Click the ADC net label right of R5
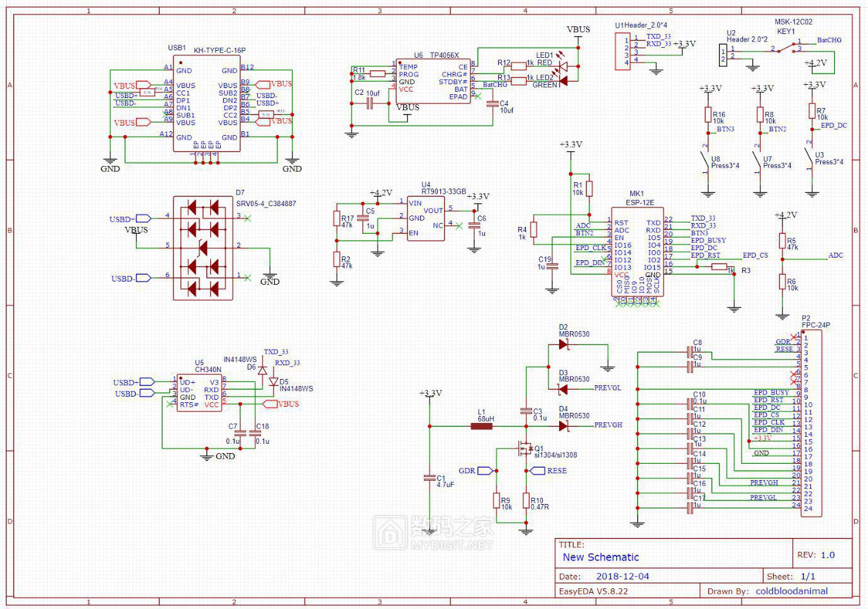868x609 pixels. (835, 256)
